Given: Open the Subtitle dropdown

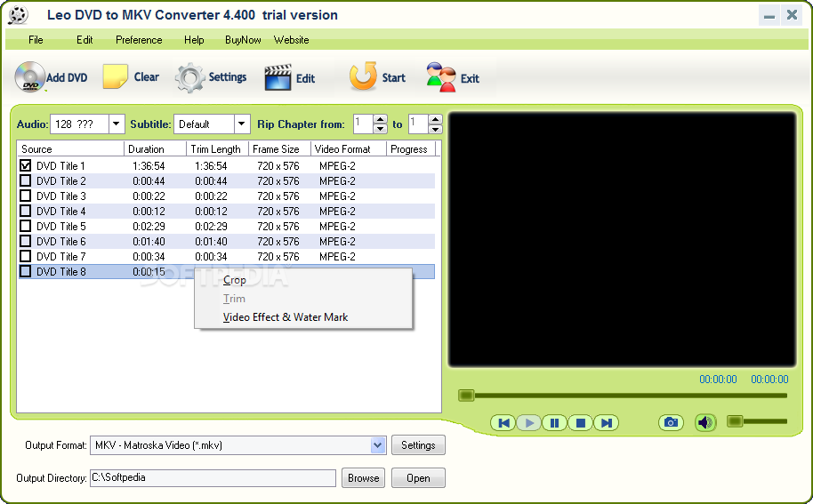Looking at the screenshot, I should (x=242, y=124).
